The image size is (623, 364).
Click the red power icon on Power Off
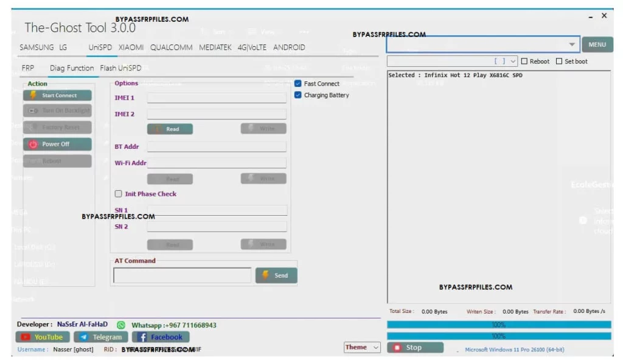[33, 144]
